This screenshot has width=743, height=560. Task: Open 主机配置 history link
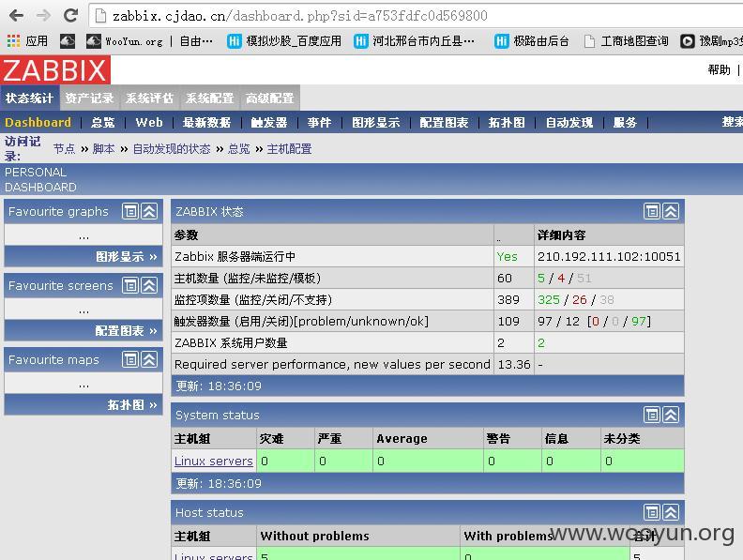pyautogui.click(x=290, y=149)
